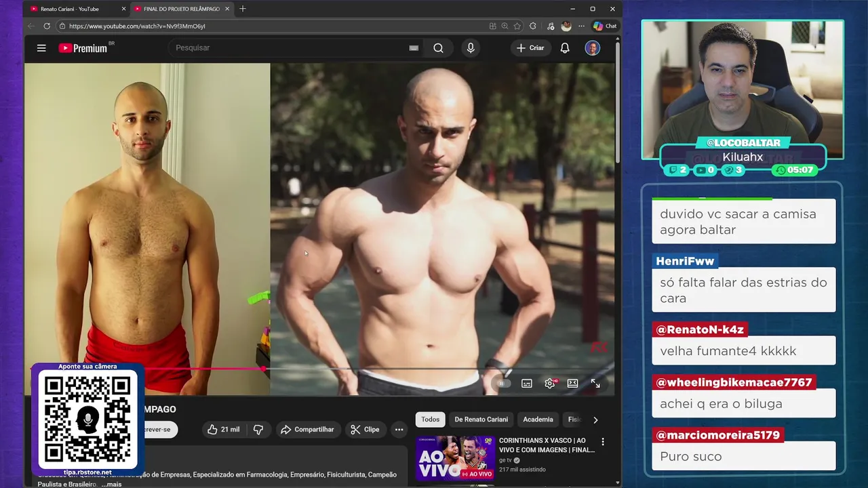Expand the description with ...mais
The height and width of the screenshot is (488, 868).
coord(111,484)
